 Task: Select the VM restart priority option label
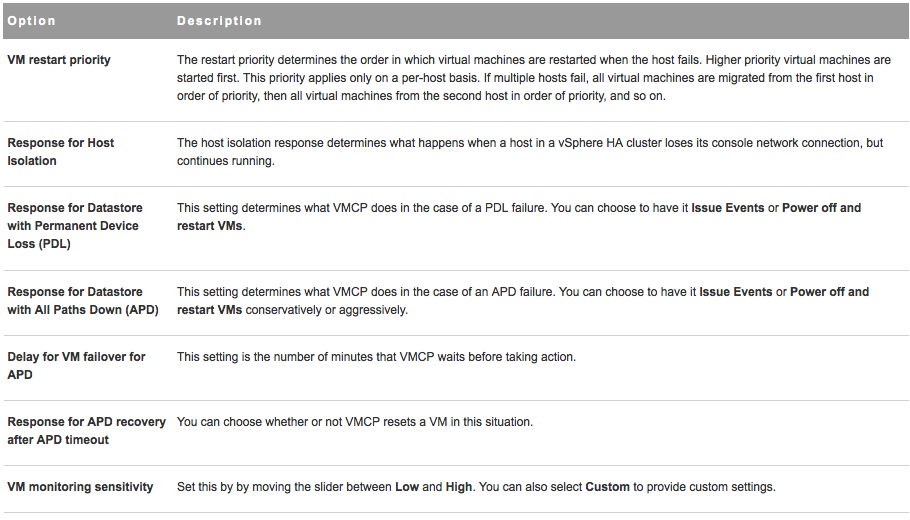point(59,60)
